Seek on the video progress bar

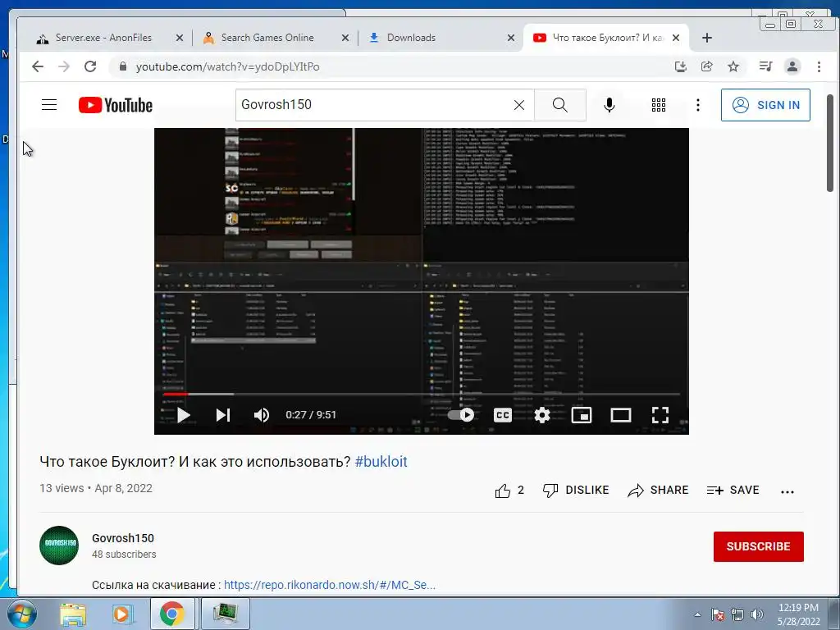click(x=421, y=395)
